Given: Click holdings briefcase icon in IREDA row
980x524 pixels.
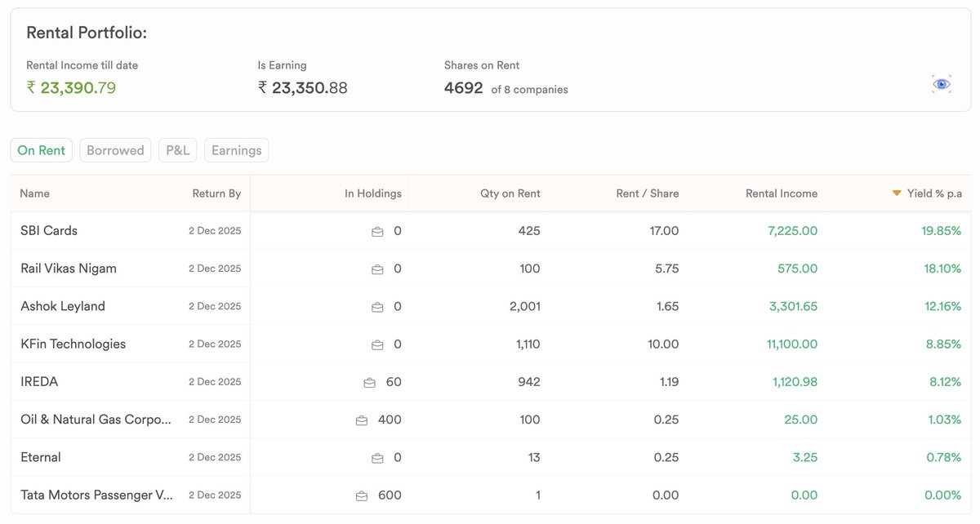Looking at the screenshot, I should click(369, 382).
